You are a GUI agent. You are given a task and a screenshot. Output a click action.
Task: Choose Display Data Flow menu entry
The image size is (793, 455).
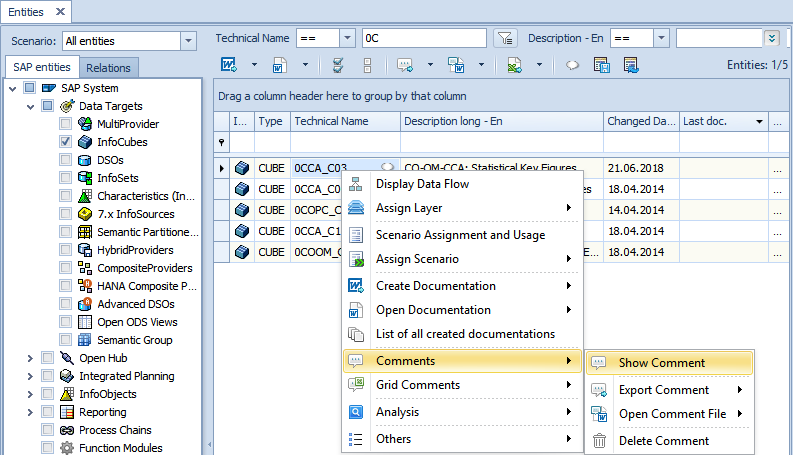(x=422, y=184)
